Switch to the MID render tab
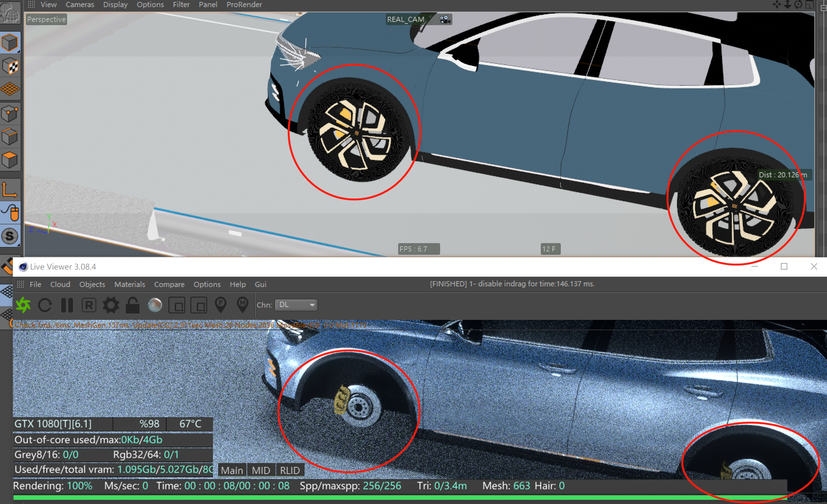This screenshot has height=504, width=827. coord(261,470)
